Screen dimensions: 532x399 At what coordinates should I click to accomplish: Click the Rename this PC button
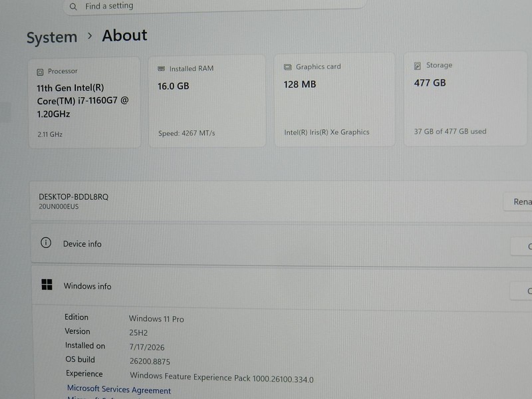(x=518, y=202)
